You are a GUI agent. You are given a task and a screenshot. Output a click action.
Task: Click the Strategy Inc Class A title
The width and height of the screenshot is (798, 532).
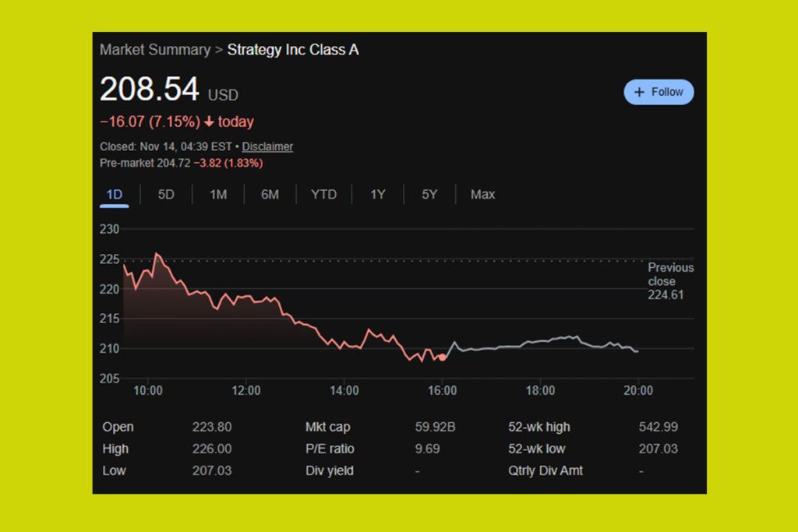pos(293,49)
